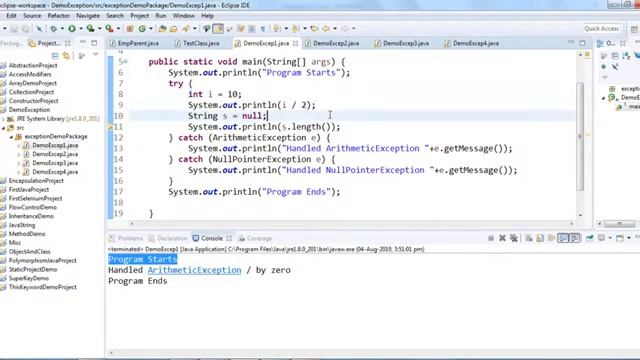
Task: Click the editor vertical scrollbar
Action: [x=580, y=136]
